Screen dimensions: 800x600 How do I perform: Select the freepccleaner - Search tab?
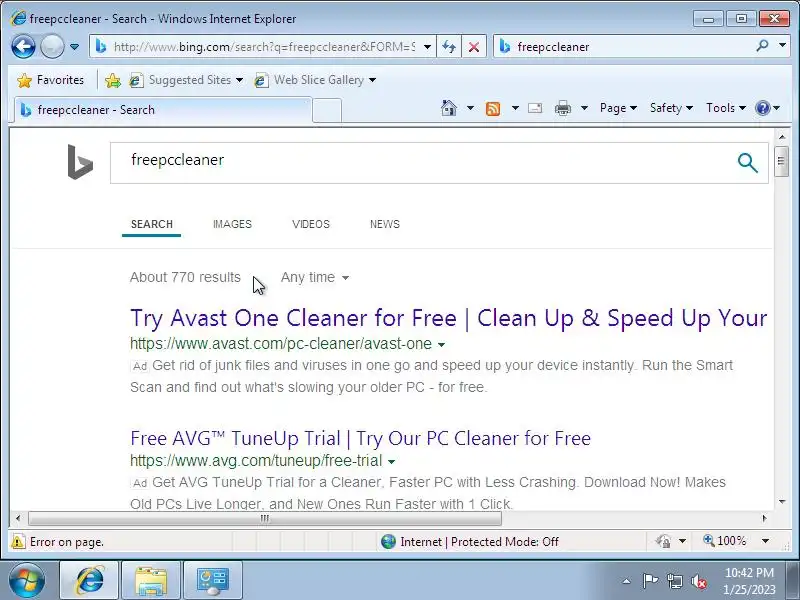(162, 110)
